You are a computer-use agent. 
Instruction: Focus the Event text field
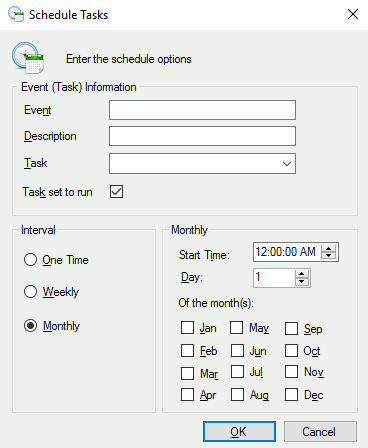202,110
